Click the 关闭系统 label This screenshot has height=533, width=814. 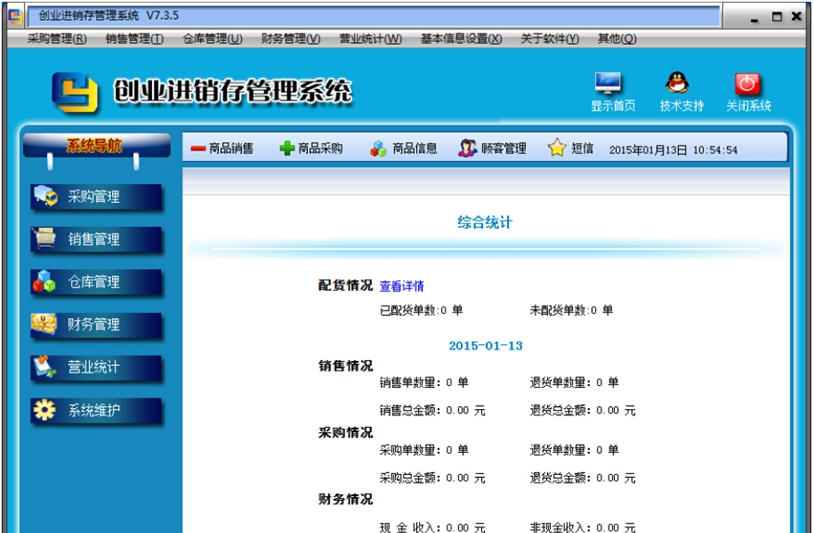[748, 106]
